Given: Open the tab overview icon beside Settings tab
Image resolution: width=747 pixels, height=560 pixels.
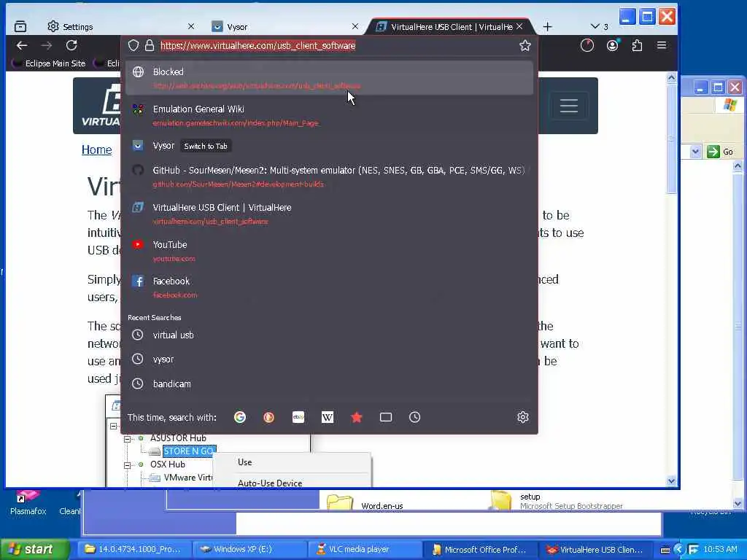Looking at the screenshot, I should tap(20, 27).
